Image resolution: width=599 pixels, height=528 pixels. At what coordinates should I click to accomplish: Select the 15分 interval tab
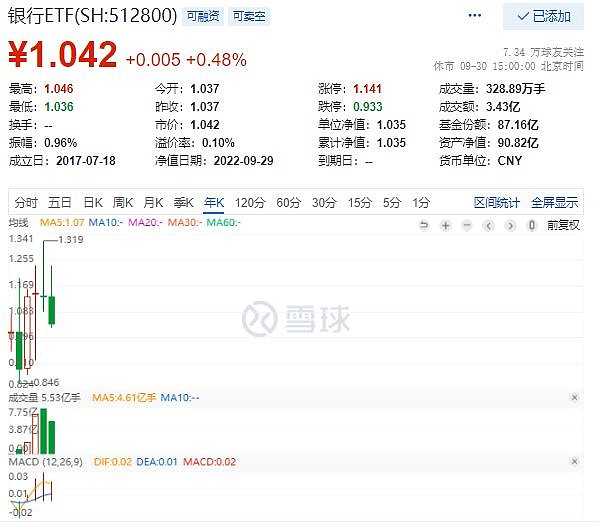pos(360,202)
